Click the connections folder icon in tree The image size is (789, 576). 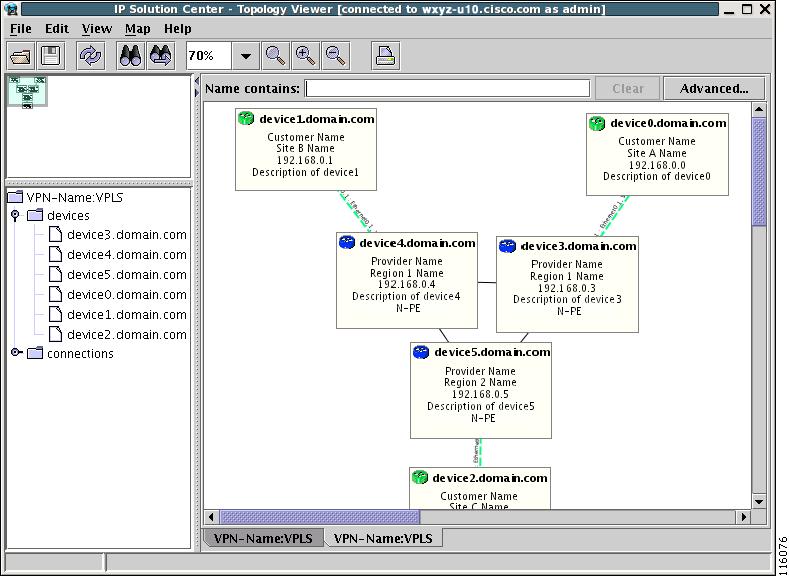[x=35, y=353]
